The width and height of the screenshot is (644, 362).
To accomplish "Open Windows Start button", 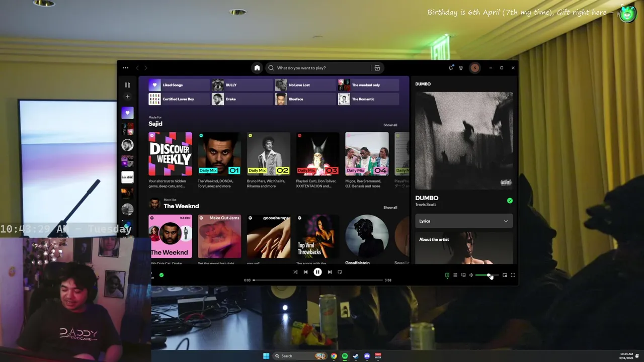I will pyautogui.click(x=266, y=356).
